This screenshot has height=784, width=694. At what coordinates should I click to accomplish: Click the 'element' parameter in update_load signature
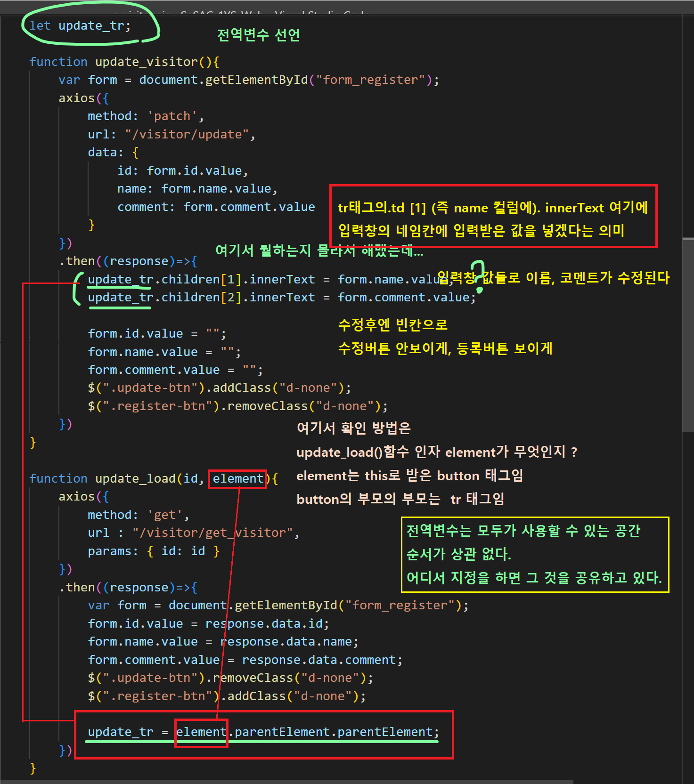(238, 479)
